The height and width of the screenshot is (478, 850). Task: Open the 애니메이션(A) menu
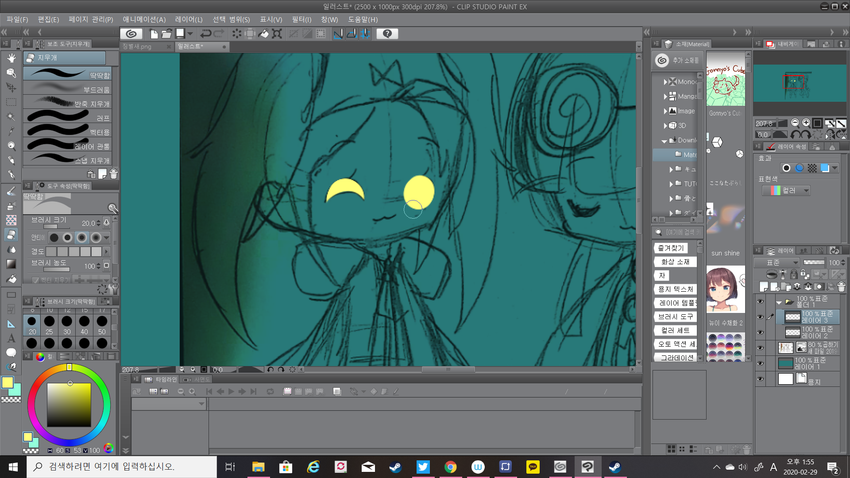click(144, 19)
